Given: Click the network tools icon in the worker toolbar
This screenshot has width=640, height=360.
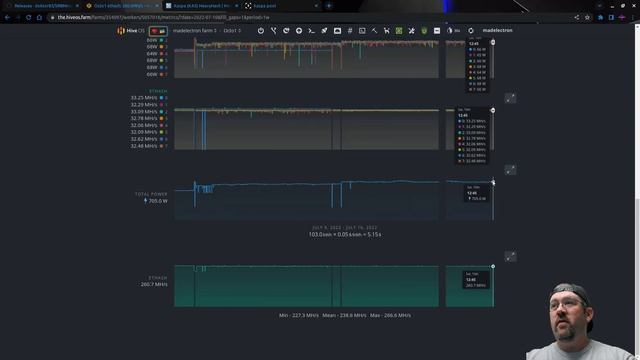Looking at the screenshot, I should (x=273, y=31).
